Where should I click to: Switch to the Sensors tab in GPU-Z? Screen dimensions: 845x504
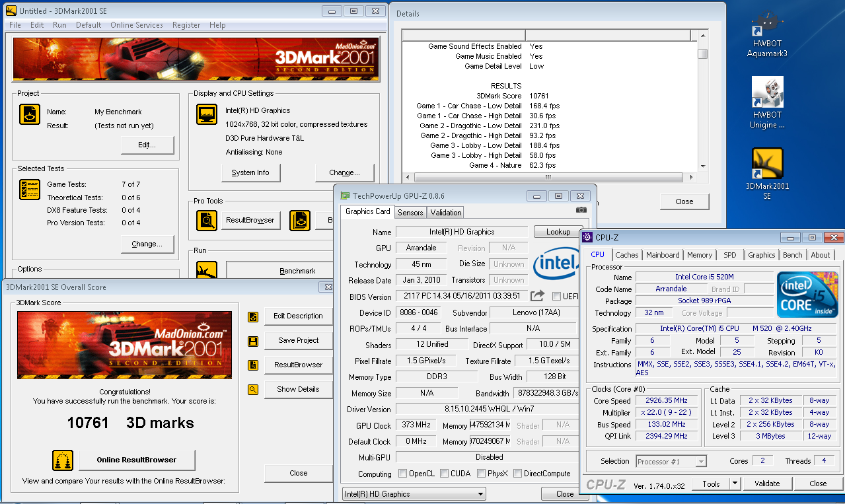click(x=410, y=212)
